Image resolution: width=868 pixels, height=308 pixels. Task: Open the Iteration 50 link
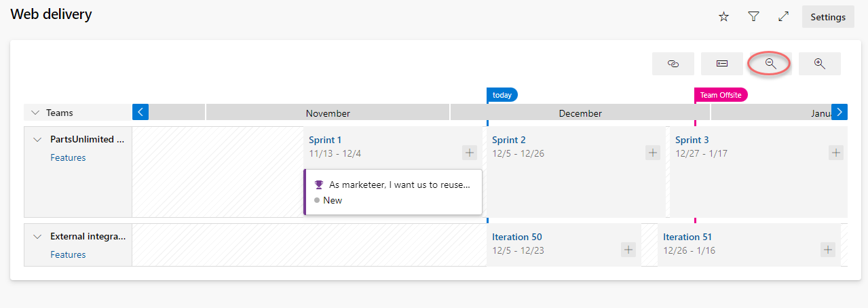[517, 237]
